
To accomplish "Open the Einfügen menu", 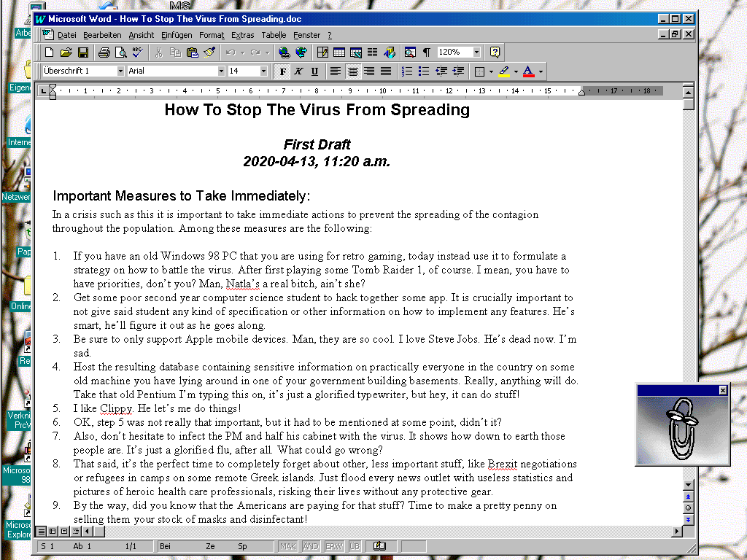I will pos(177,35).
